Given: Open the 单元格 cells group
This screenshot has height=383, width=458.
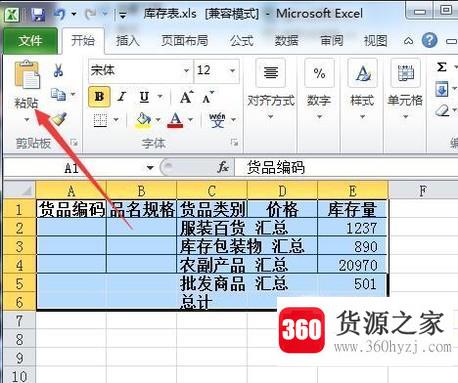Looking at the screenshot, I should tap(405, 89).
